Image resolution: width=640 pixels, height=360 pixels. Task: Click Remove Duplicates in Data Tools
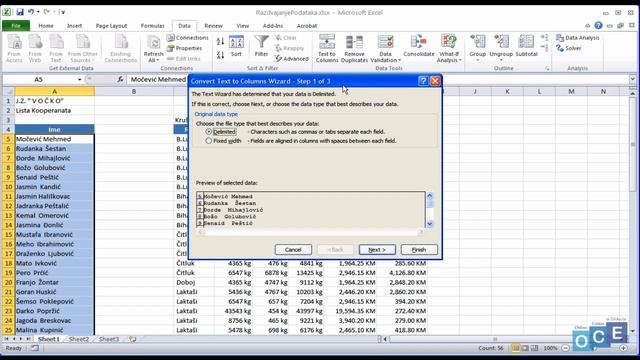[354, 49]
